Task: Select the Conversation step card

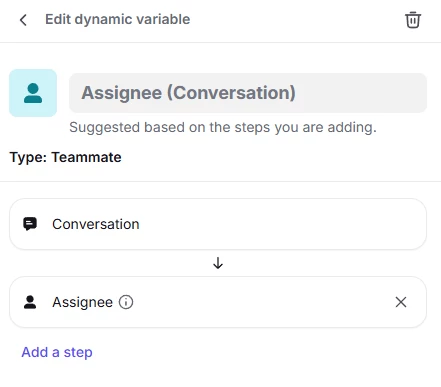Action: click(218, 224)
